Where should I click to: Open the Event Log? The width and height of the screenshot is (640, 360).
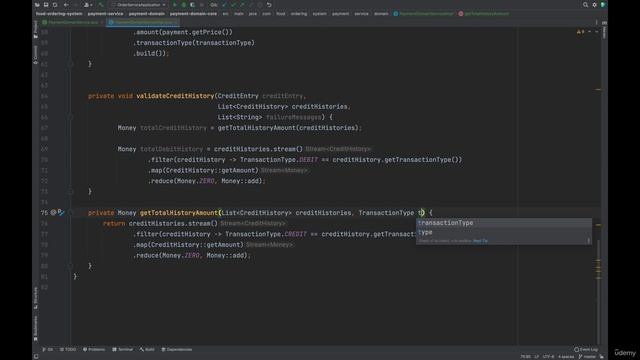pos(586,349)
